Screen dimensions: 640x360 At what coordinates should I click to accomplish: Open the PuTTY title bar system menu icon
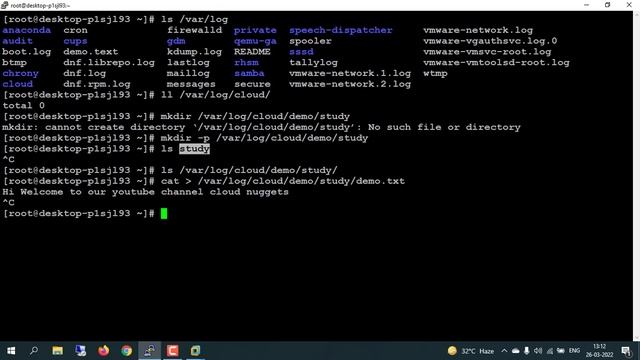click(x=4, y=5)
